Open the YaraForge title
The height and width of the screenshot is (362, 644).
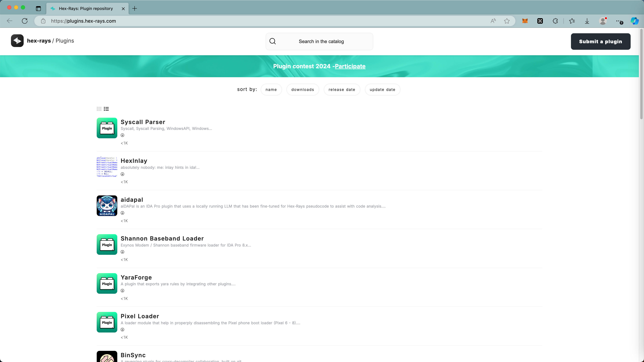[x=136, y=277]
